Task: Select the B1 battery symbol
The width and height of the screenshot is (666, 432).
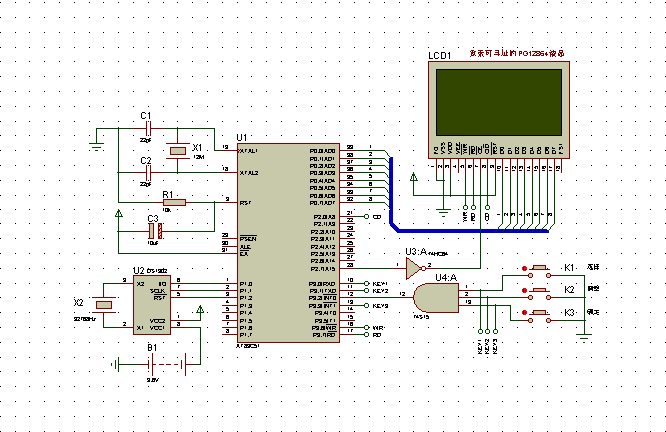Action: click(152, 364)
